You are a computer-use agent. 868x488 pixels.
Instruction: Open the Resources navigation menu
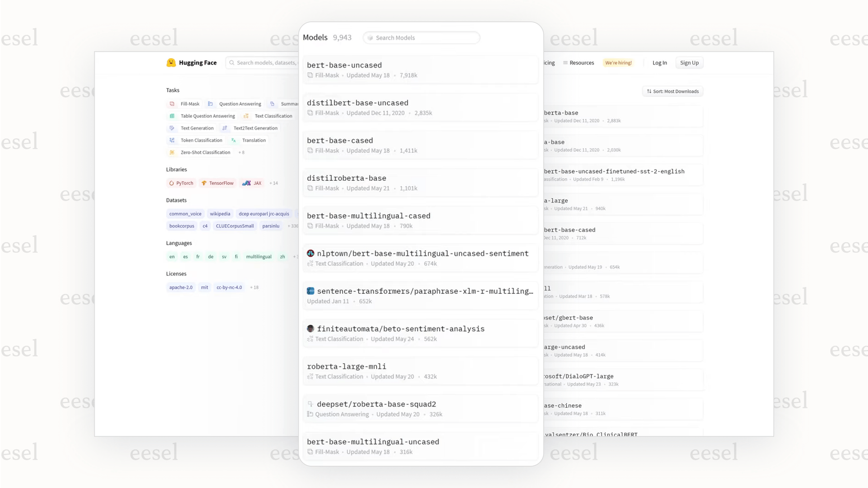tap(578, 62)
